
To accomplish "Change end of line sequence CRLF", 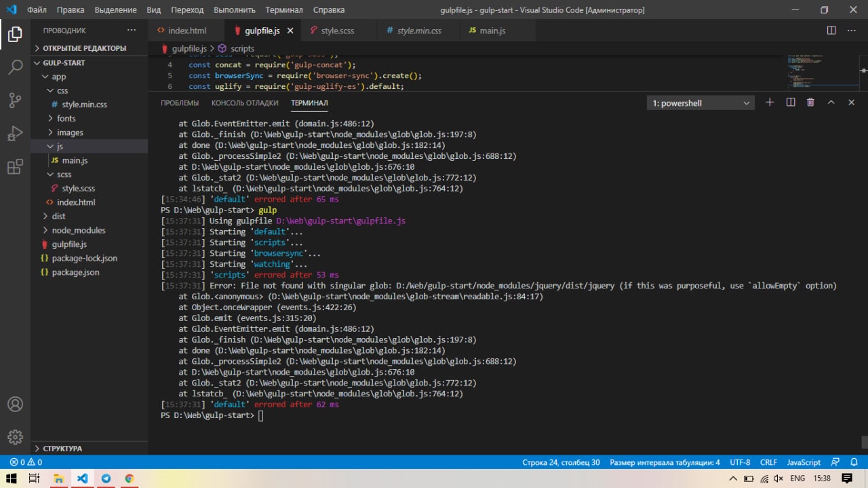I will click(768, 462).
